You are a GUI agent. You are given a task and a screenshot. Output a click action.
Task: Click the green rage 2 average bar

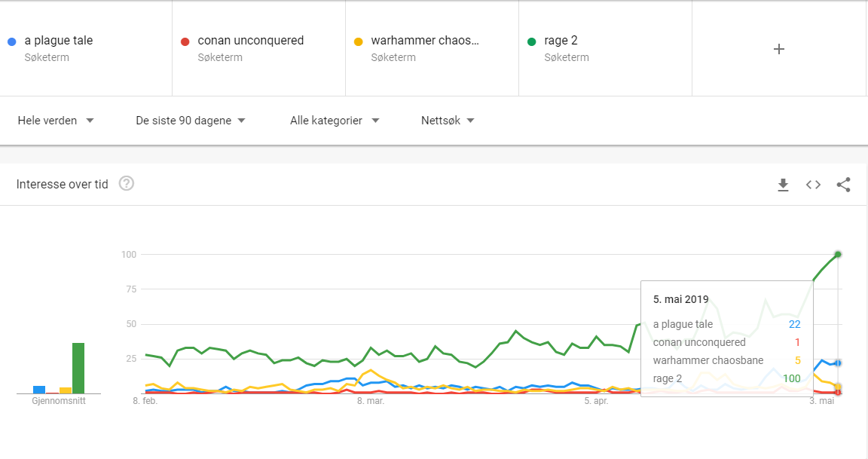click(x=78, y=369)
